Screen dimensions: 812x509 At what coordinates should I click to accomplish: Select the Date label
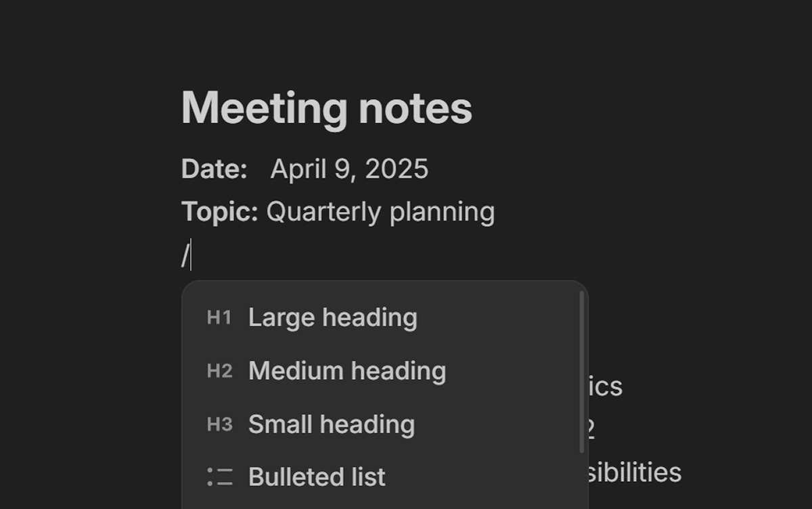[x=214, y=169]
